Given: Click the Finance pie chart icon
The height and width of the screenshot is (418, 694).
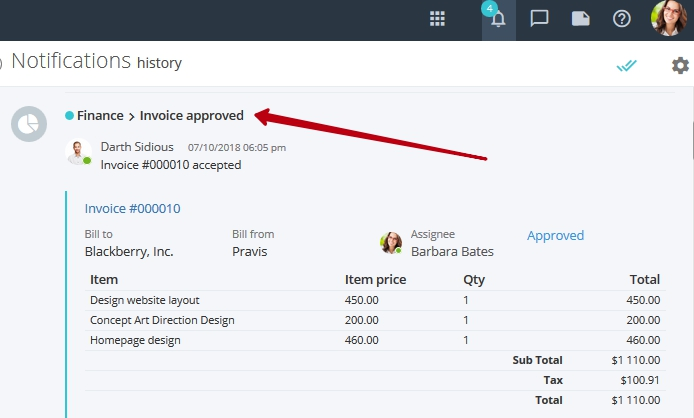Looking at the screenshot, I should [x=29, y=124].
